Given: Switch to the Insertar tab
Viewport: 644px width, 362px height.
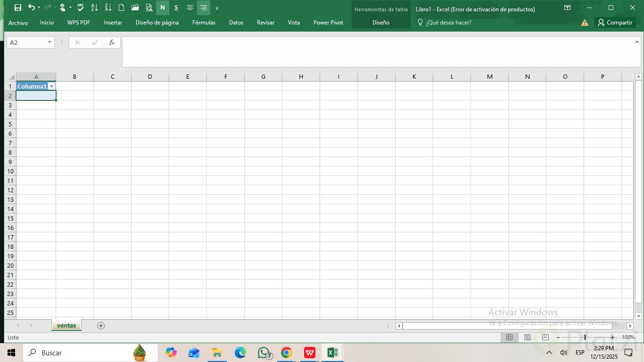Looking at the screenshot, I should 113,23.
